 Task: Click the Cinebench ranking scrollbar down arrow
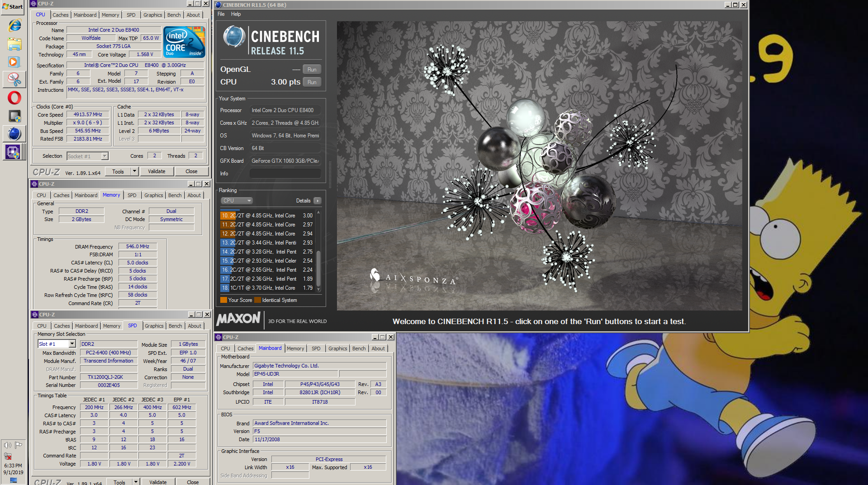pyautogui.click(x=318, y=289)
